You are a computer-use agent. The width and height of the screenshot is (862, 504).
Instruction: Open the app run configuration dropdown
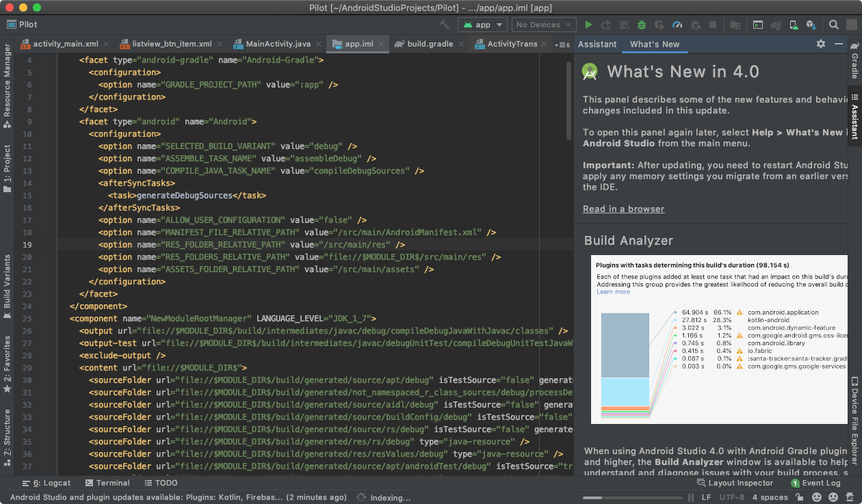[482, 25]
